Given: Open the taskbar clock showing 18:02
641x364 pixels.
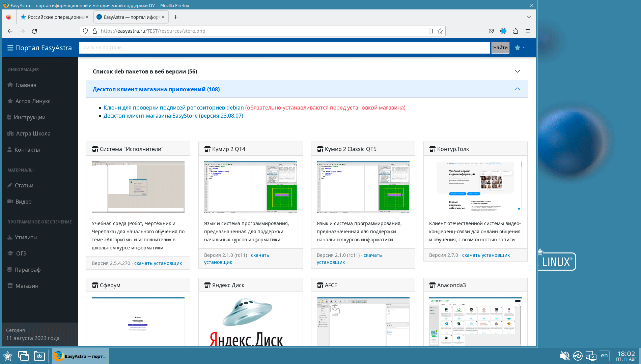Looking at the screenshot, I should [x=626, y=356].
